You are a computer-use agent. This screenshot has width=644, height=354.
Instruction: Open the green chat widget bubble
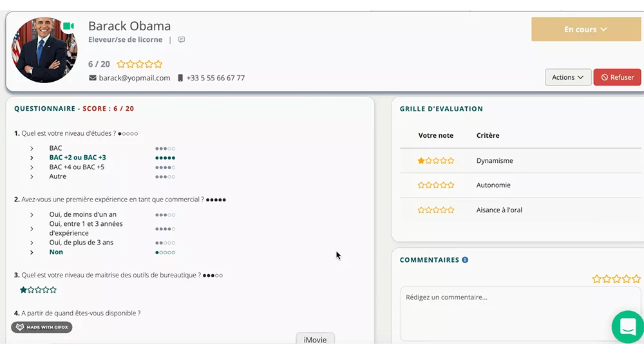[x=627, y=326]
